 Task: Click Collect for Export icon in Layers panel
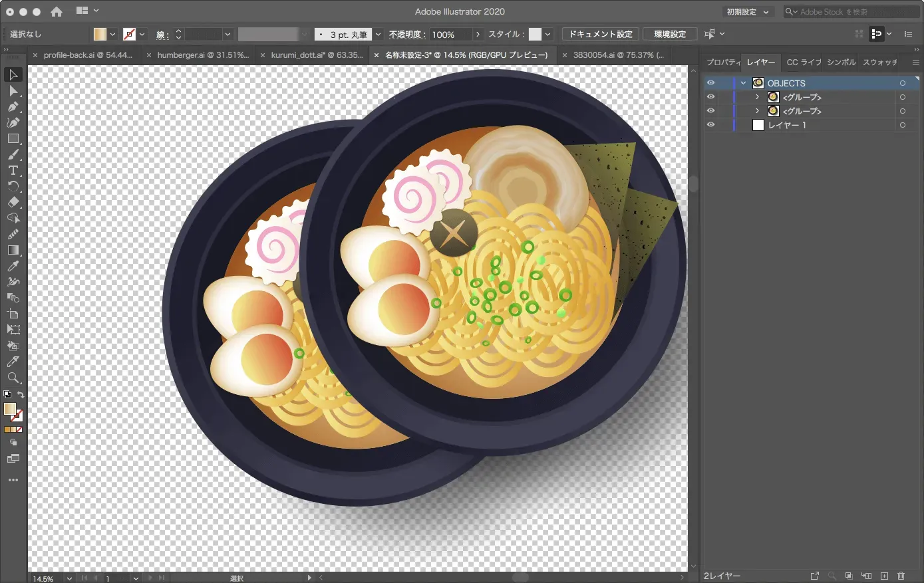tap(815, 576)
